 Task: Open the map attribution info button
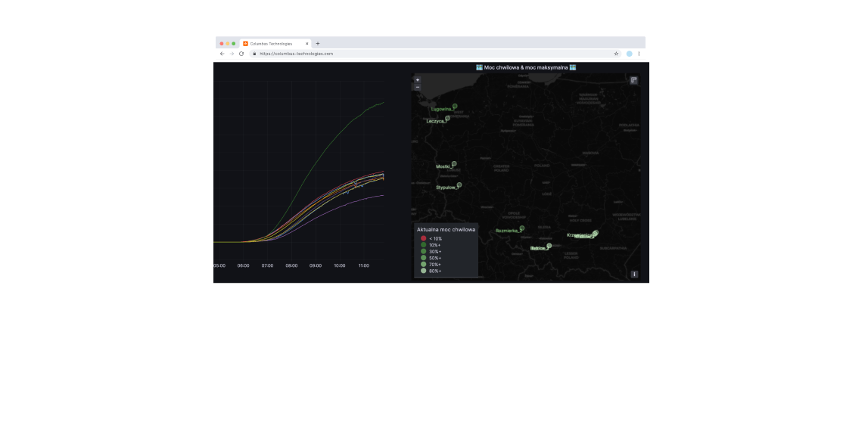pos(634,274)
